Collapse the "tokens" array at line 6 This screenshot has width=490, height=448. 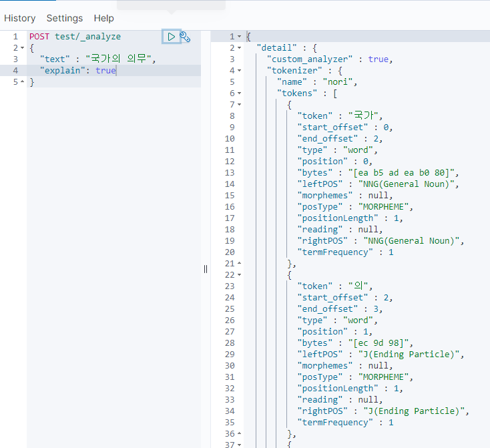[x=240, y=93]
